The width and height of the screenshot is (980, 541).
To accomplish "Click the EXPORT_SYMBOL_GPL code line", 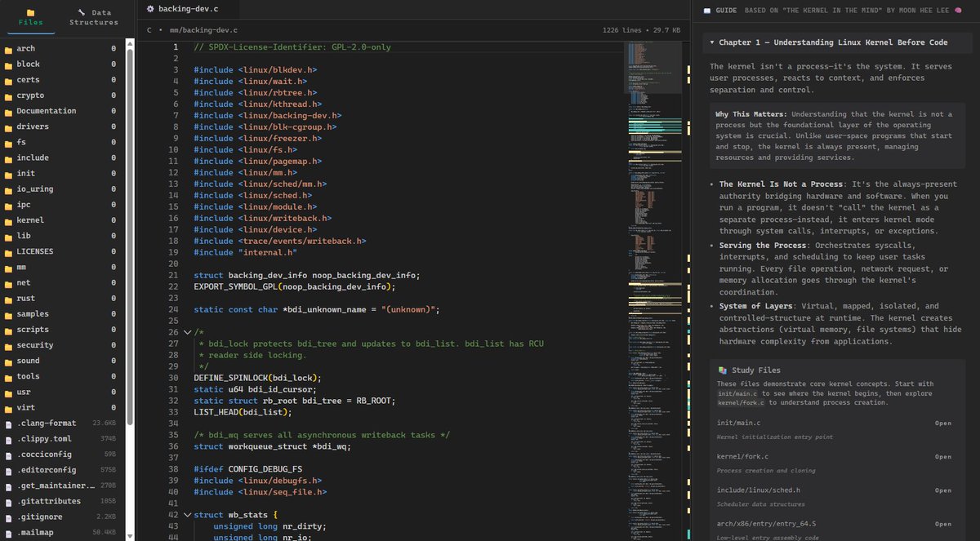I will (x=295, y=286).
